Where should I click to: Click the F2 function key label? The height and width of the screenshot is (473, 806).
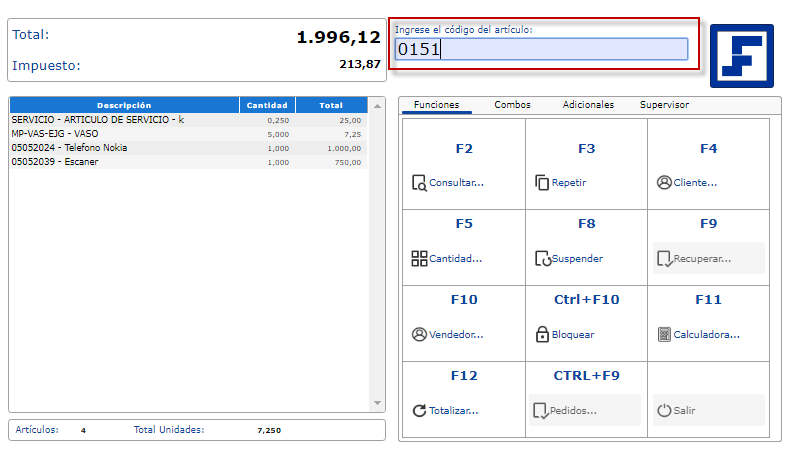(464, 149)
